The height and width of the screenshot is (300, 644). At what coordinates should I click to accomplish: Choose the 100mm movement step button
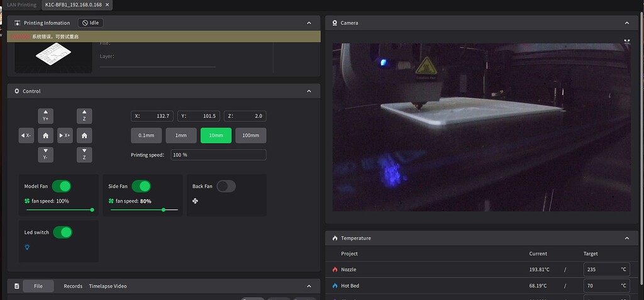click(x=250, y=135)
